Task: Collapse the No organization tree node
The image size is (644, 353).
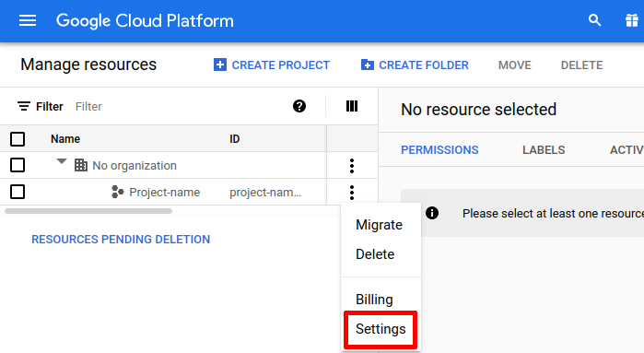Action: tap(62, 161)
